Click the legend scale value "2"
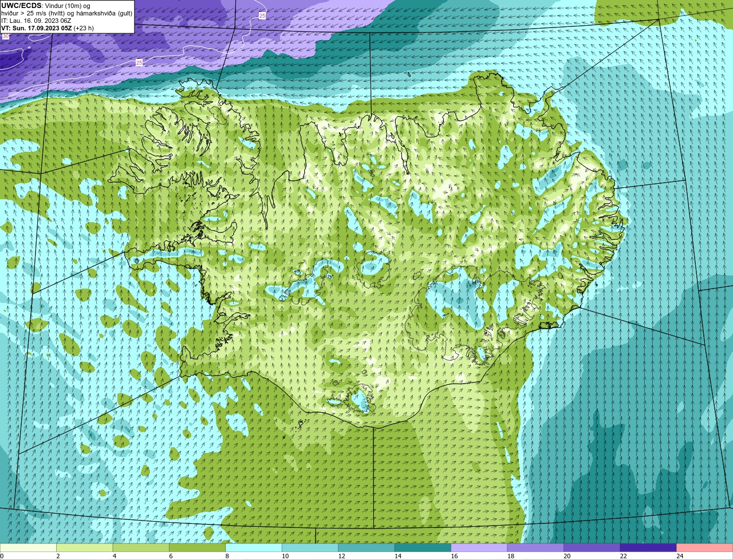This screenshot has width=733, height=560. 58,556
